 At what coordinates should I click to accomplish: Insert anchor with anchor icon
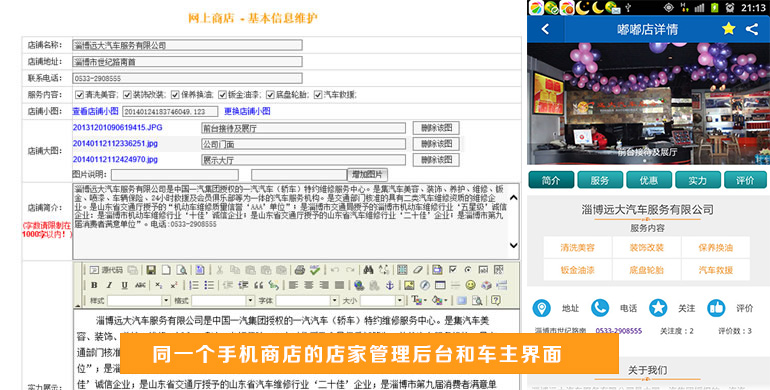point(389,285)
